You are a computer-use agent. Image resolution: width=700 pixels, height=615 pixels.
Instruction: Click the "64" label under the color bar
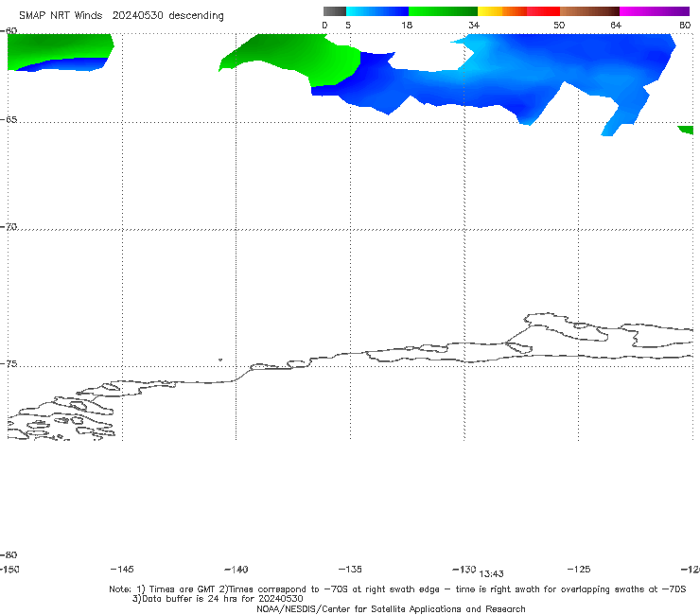(x=616, y=26)
